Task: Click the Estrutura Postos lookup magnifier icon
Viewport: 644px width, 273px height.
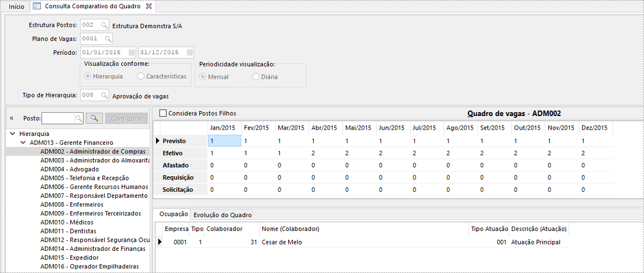Action: tap(104, 25)
